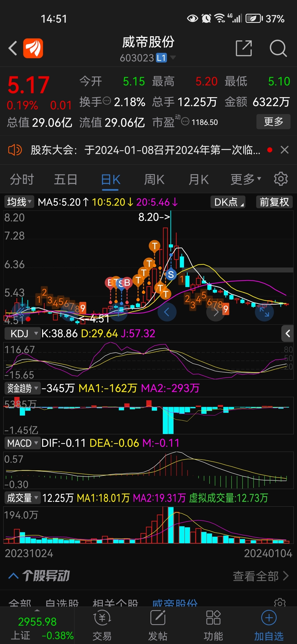Tap the stock name 威帝股份 title

[x=148, y=42]
